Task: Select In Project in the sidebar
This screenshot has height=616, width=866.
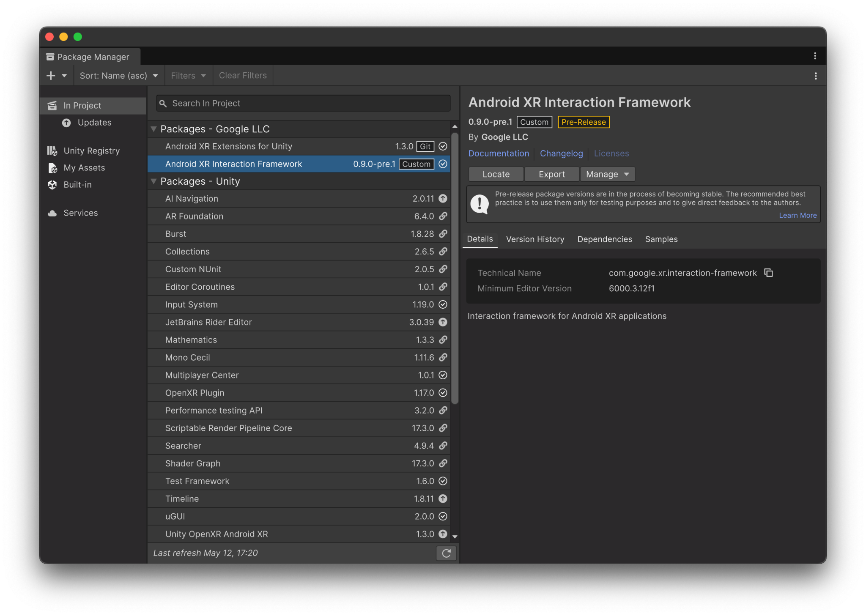Action: [93, 106]
